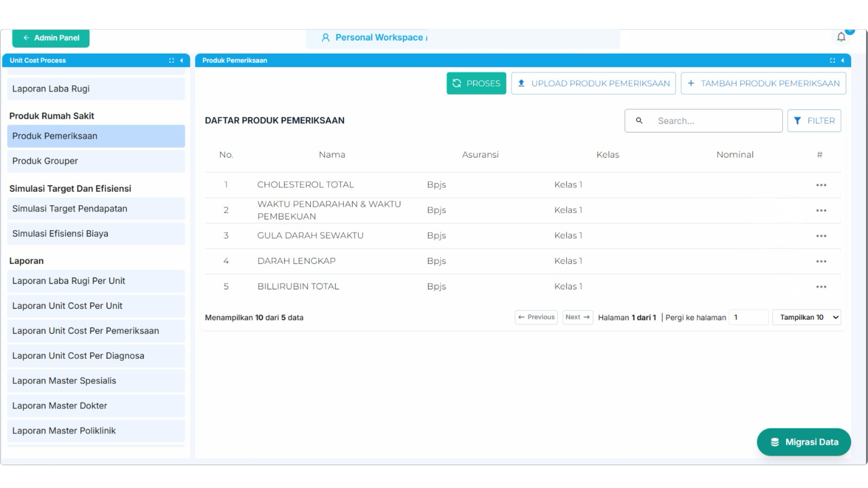Open options menu for WAKTU PENDARAHAN row
Screen dimensions: 868x488
pos(821,210)
